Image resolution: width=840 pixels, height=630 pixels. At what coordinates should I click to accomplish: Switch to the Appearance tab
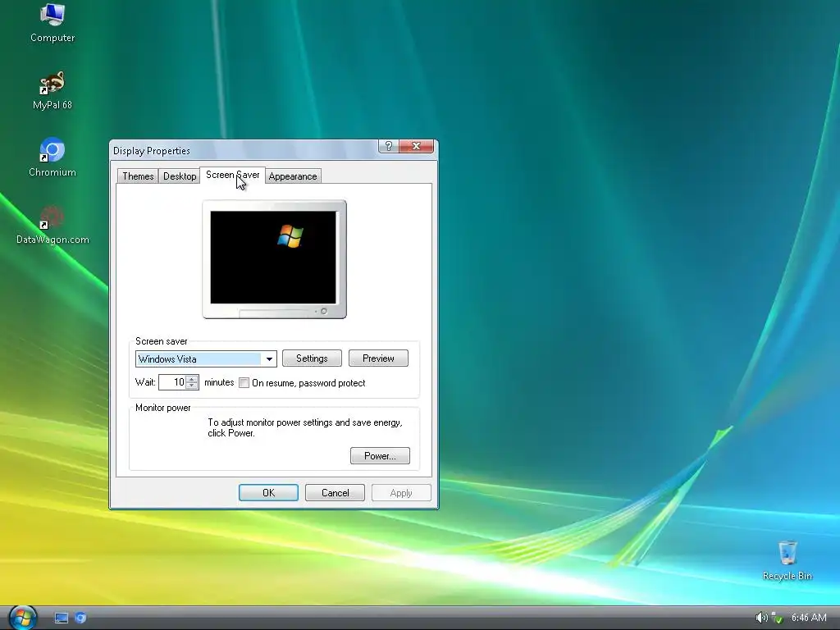click(x=293, y=176)
